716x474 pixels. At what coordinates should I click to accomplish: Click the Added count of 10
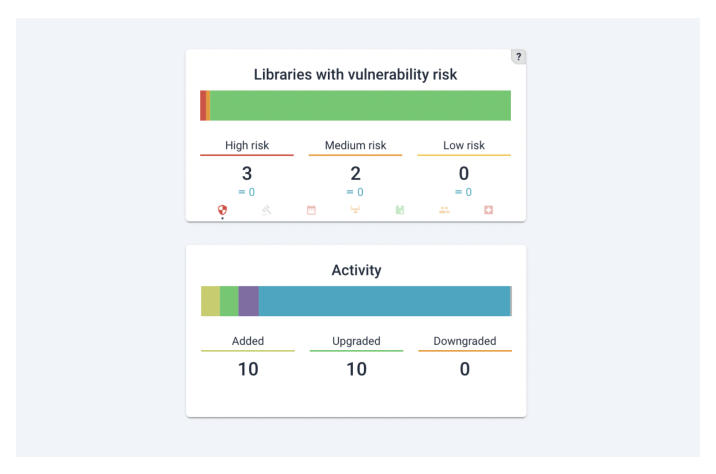[248, 369]
